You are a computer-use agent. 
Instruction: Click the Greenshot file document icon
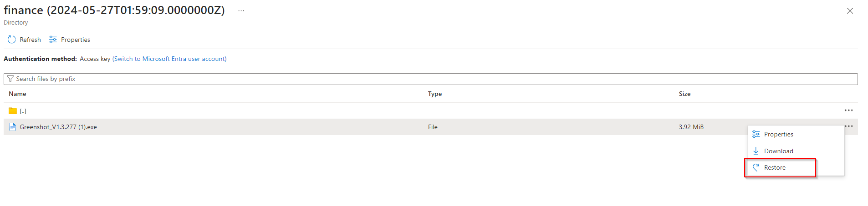[13, 127]
